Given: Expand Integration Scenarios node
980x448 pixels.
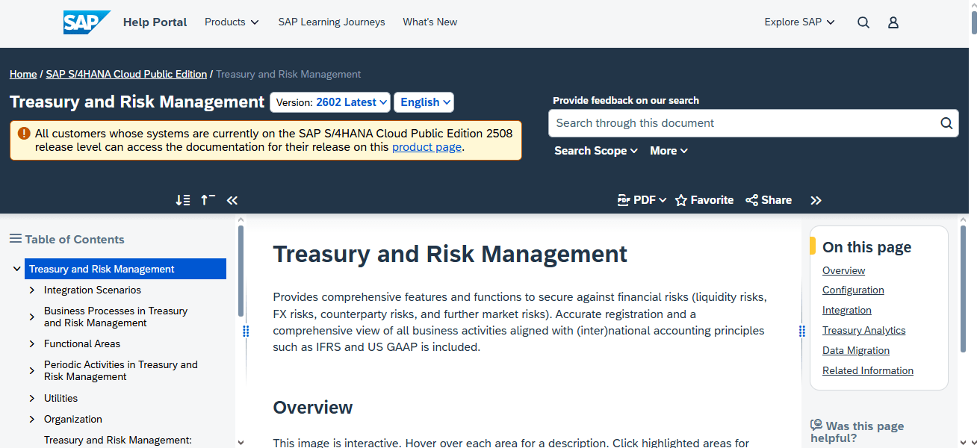Looking at the screenshot, I should [32, 290].
